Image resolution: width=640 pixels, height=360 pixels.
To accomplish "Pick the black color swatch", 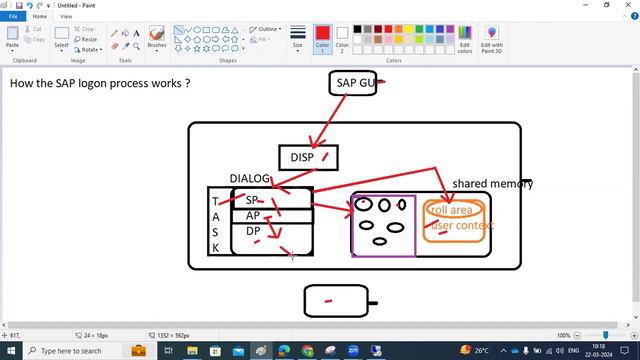I will (358, 29).
